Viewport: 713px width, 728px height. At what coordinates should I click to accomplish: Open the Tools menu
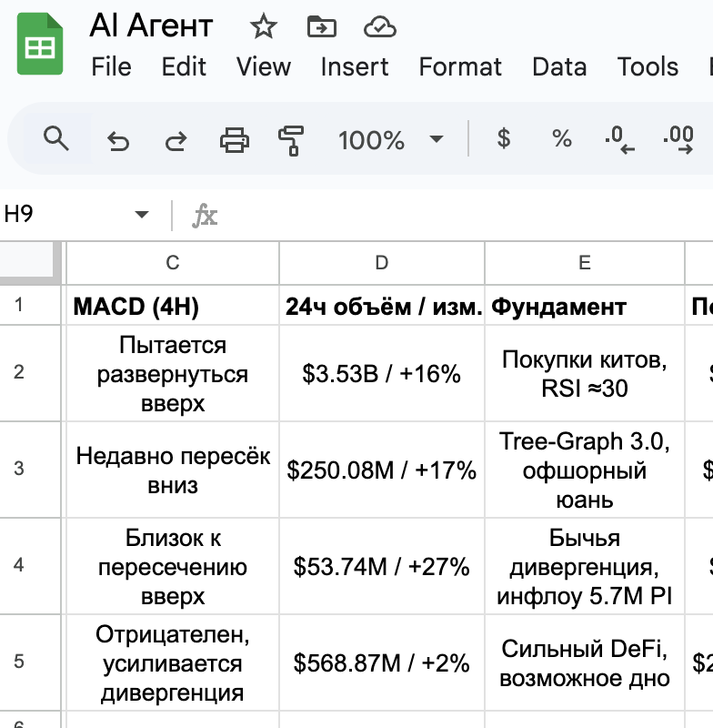pyautogui.click(x=648, y=66)
